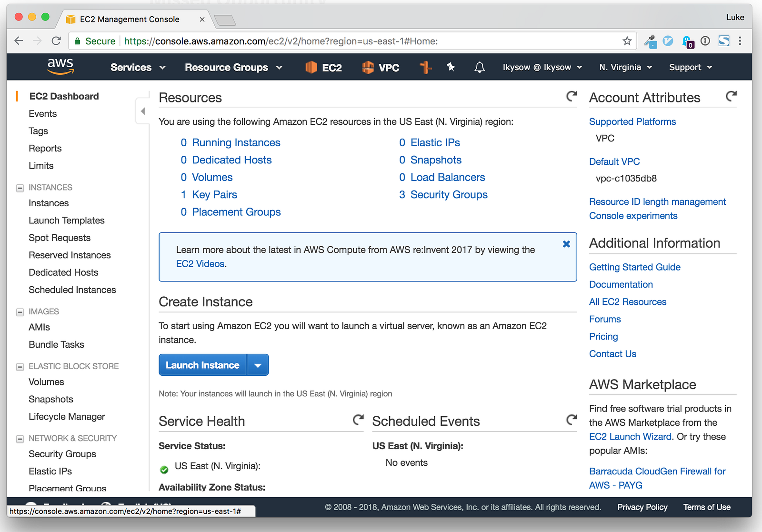Refresh the Scheduled Events section

point(571,420)
